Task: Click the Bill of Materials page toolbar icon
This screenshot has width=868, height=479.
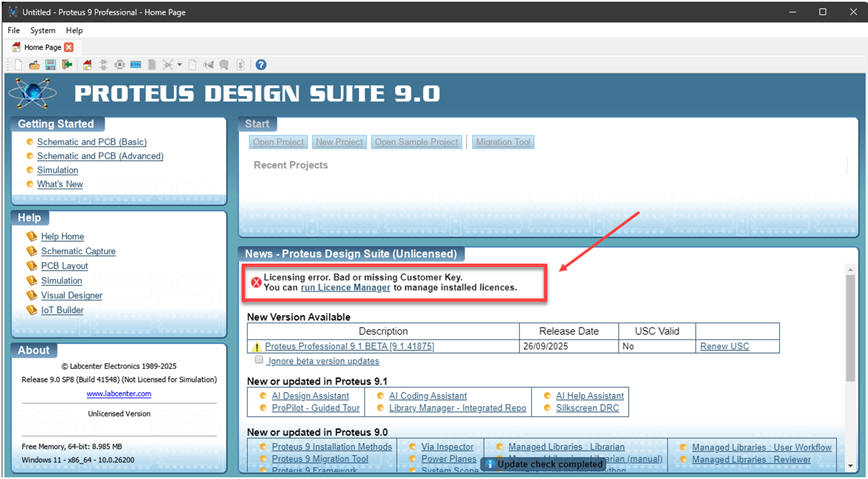Action: (x=192, y=65)
